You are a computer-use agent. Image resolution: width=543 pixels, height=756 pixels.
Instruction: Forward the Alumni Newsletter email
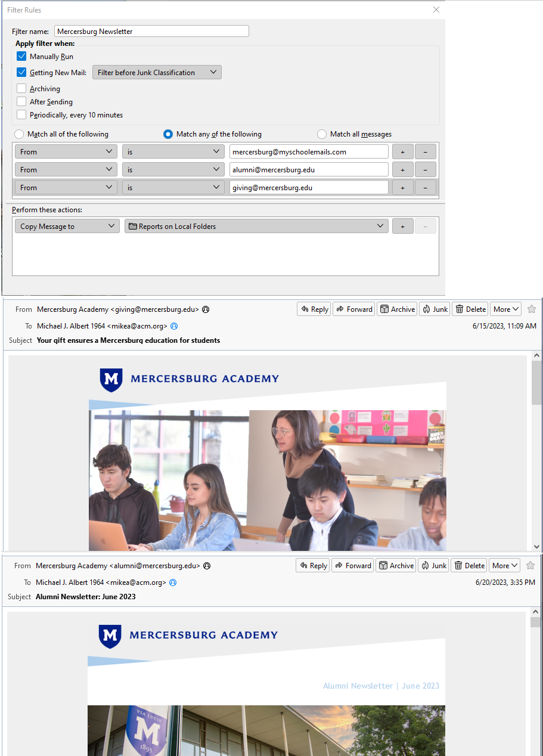[x=352, y=566]
